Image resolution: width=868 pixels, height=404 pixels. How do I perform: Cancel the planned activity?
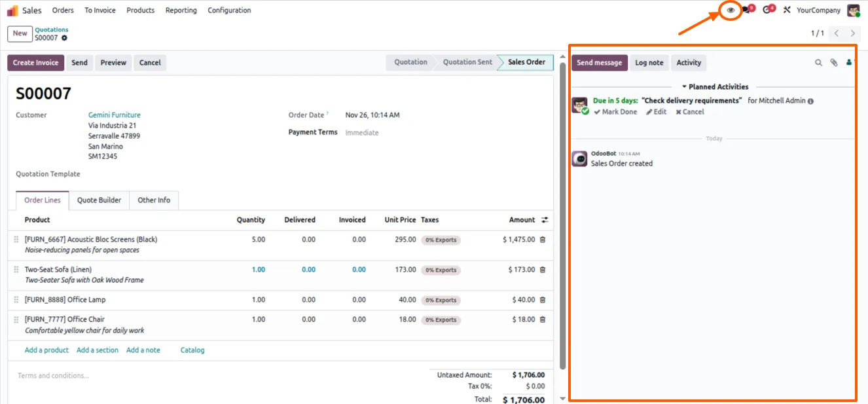[x=690, y=112]
